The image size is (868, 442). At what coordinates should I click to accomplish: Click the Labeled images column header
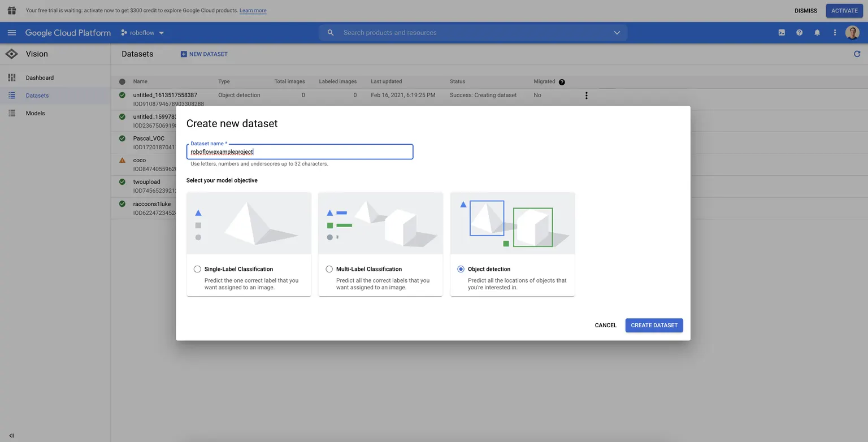[x=337, y=81]
